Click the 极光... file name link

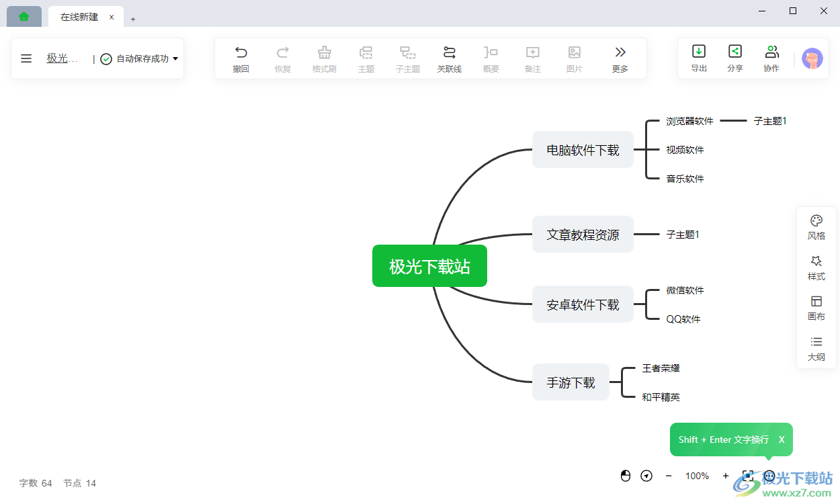(62, 58)
